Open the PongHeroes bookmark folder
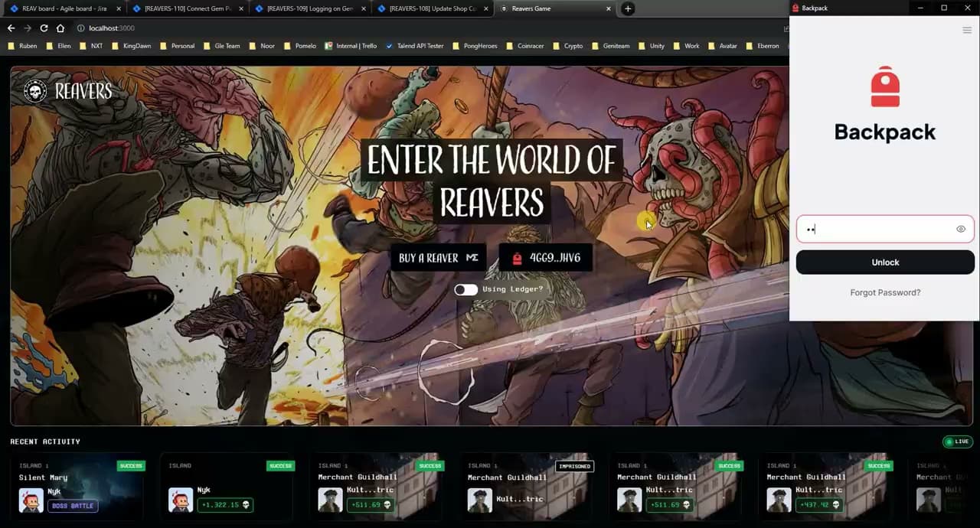980x528 pixels. click(x=475, y=46)
